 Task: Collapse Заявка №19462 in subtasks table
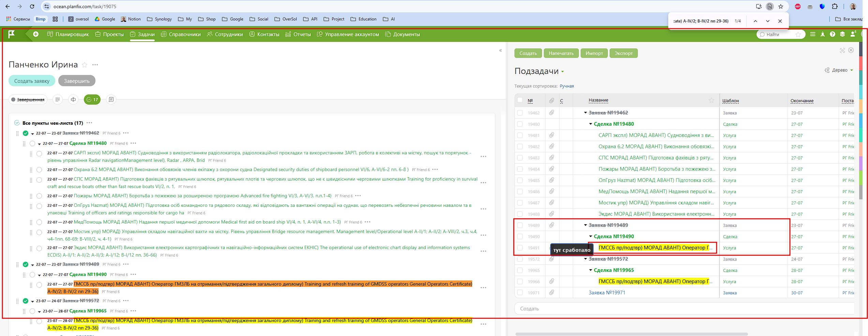click(x=585, y=113)
